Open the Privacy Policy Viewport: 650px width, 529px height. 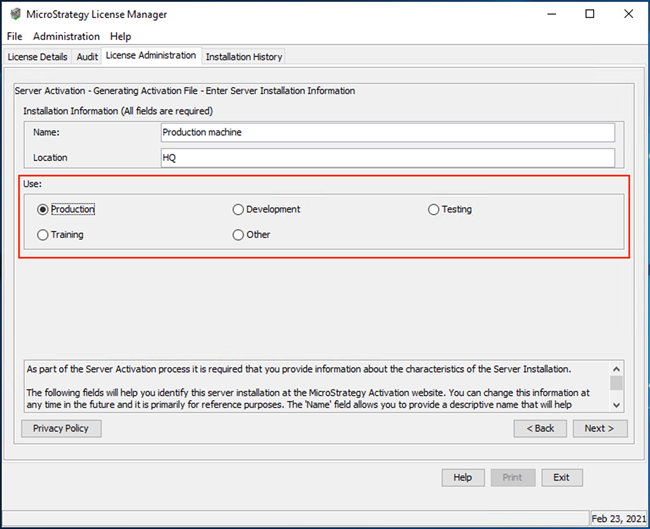click(x=61, y=428)
